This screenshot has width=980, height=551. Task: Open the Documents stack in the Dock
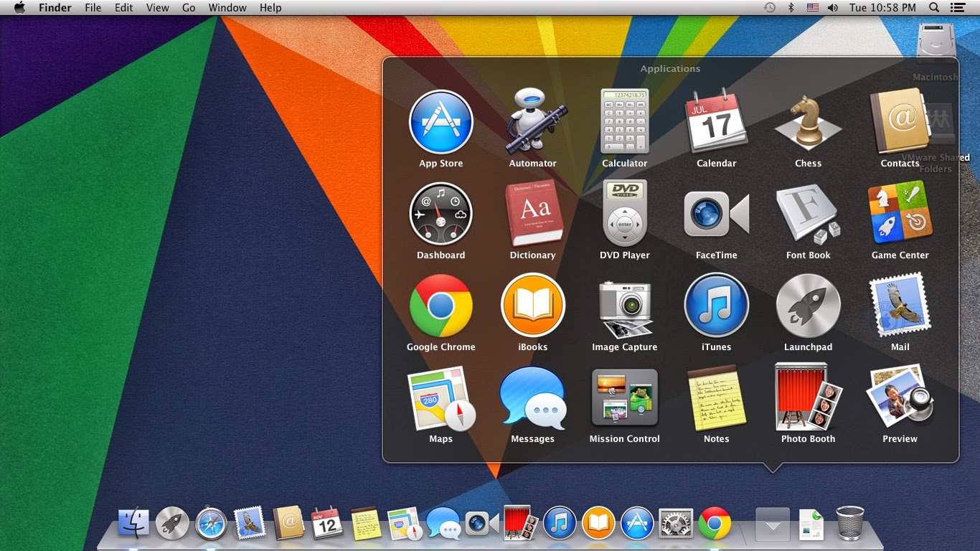811,524
